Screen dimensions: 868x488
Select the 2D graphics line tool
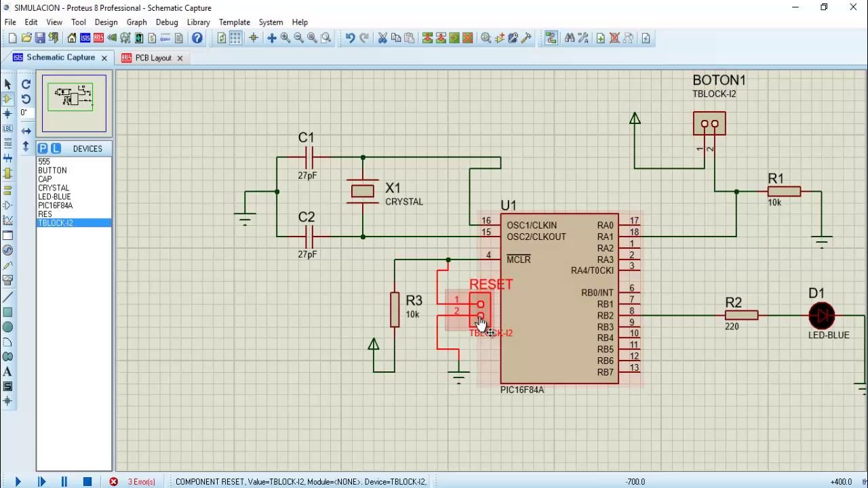7,297
